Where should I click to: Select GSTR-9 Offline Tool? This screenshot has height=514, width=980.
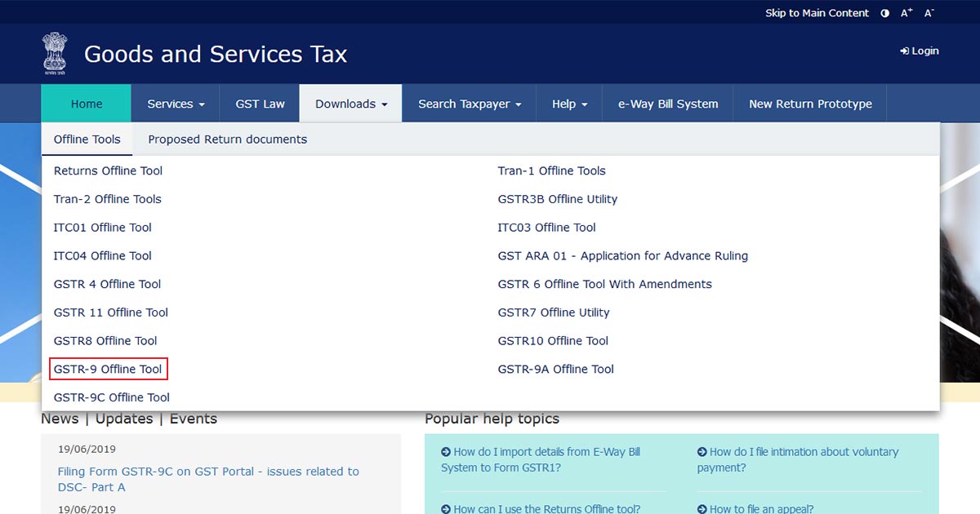click(x=108, y=370)
